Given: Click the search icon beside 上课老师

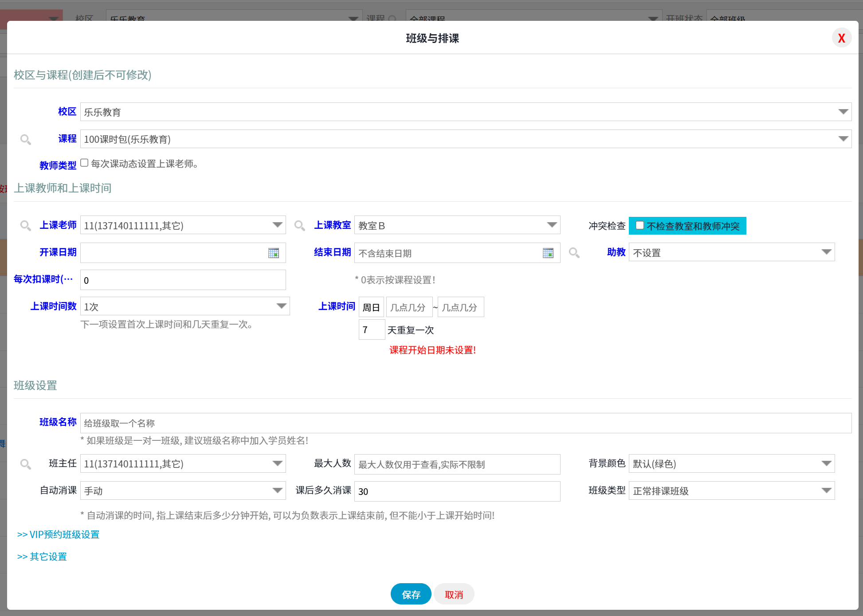Looking at the screenshot, I should (x=26, y=226).
